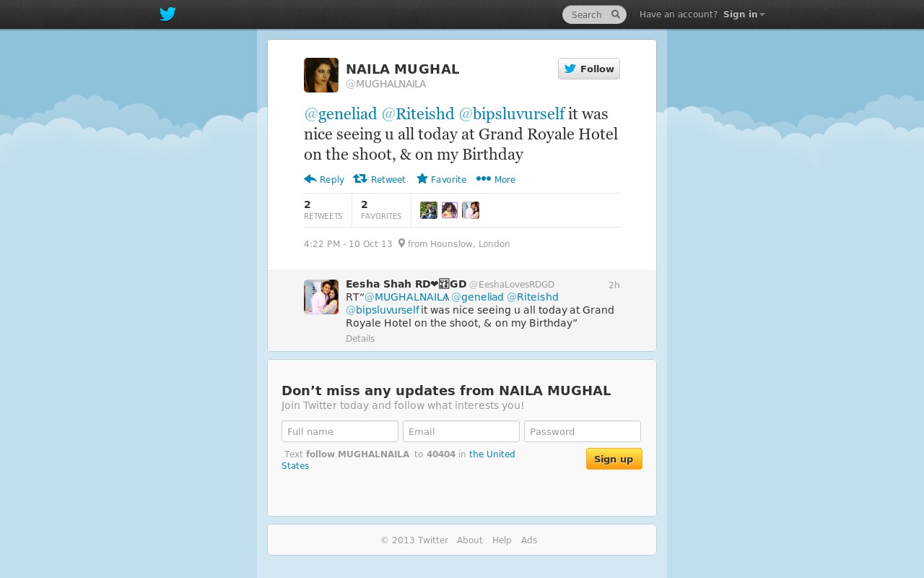Viewport: 924px width, 578px height.
Task: Open @Riteishd mention in the reply
Action: tap(533, 297)
